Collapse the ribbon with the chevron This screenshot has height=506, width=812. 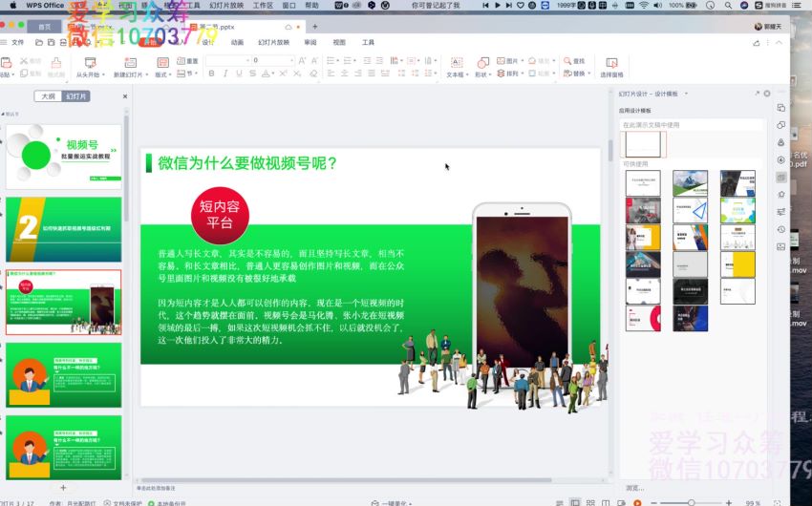779,42
